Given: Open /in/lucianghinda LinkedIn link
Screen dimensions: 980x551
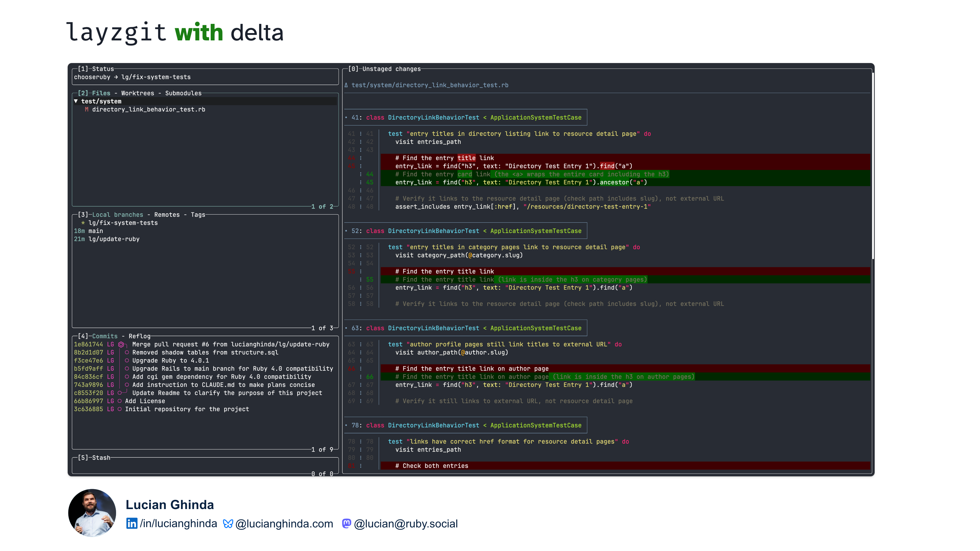Looking at the screenshot, I should pos(179,524).
